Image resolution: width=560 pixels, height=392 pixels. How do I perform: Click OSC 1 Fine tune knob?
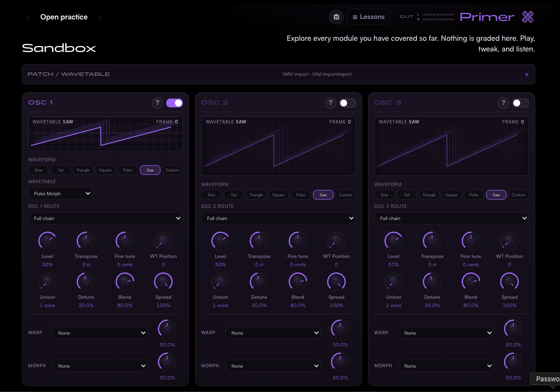click(x=124, y=241)
